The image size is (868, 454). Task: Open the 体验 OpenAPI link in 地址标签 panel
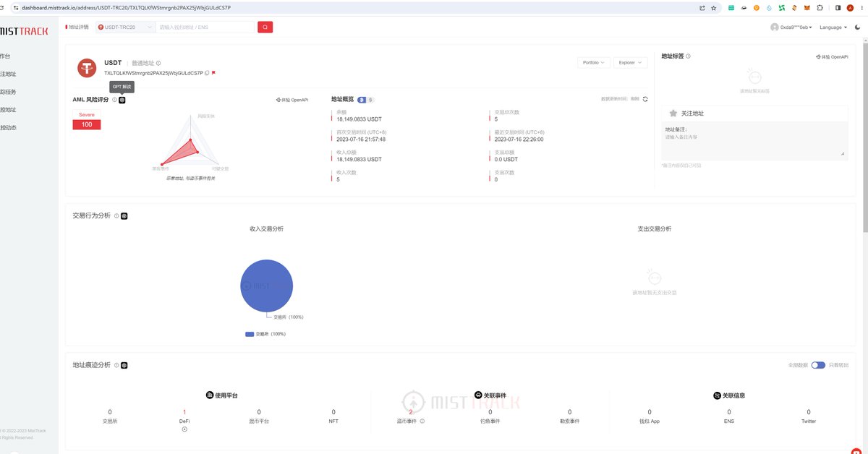(832, 56)
